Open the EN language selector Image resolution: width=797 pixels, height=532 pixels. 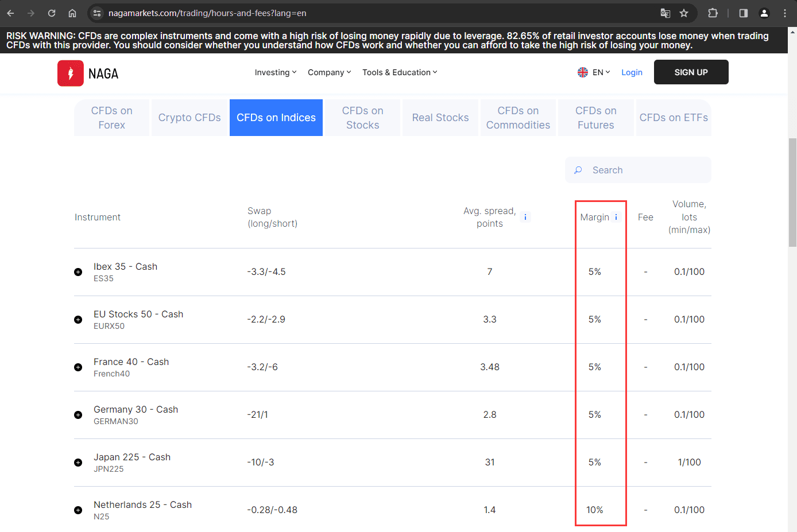601,72
